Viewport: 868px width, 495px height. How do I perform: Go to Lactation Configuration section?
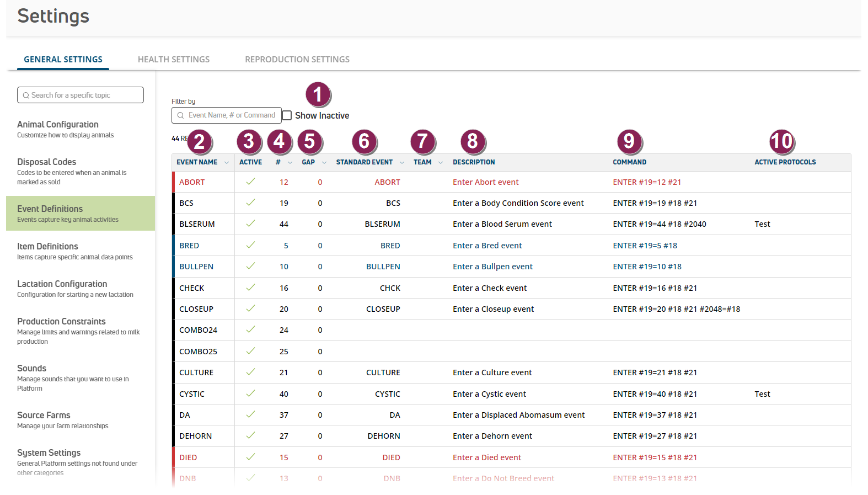point(62,284)
